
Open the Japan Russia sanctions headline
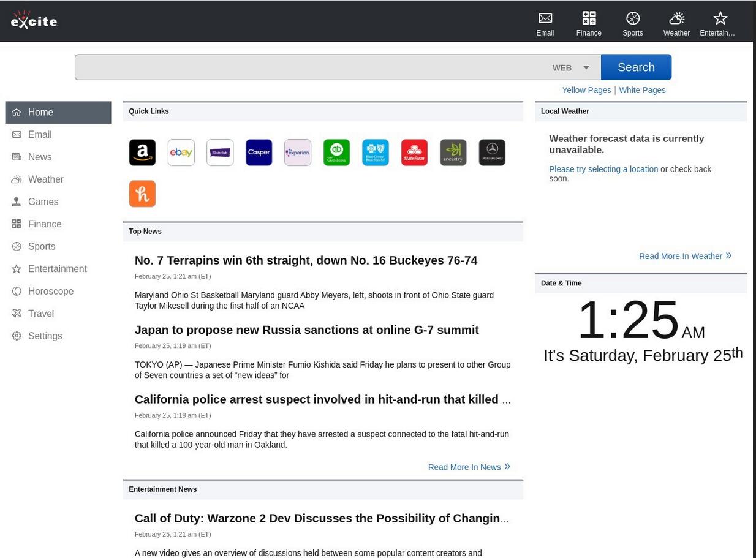[306, 330]
